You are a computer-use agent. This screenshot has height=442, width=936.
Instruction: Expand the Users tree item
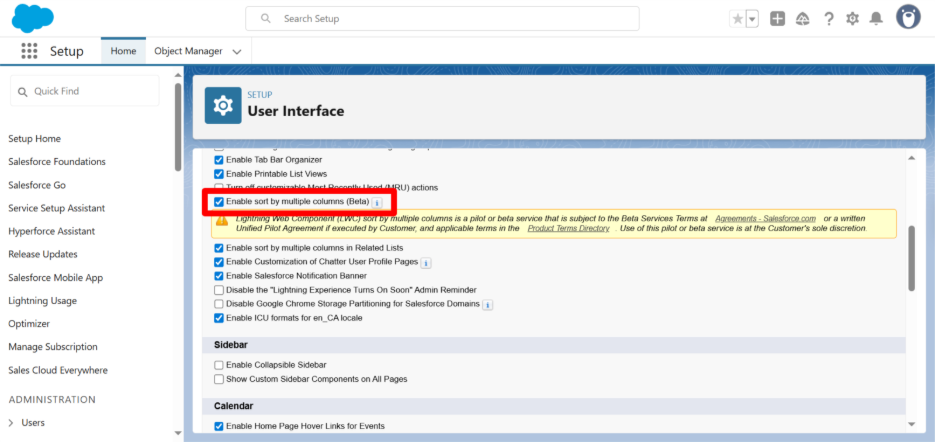pyautogui.click(x=11, y=423)
